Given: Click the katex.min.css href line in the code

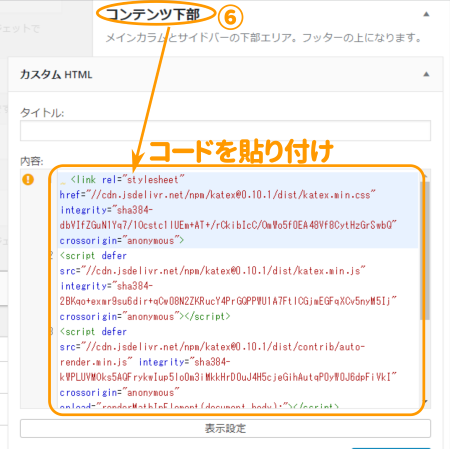Looking at the screenshot, I should [217, 195].
